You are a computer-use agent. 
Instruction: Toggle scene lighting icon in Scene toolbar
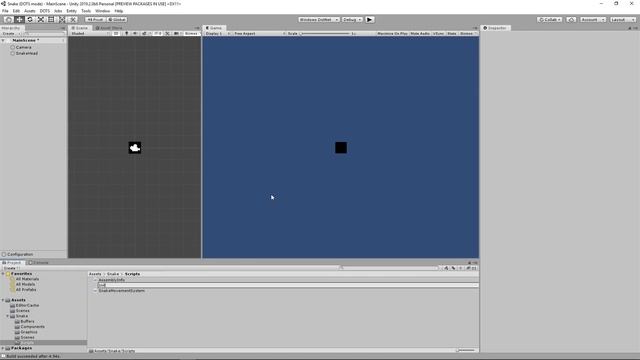pos(127,33)
